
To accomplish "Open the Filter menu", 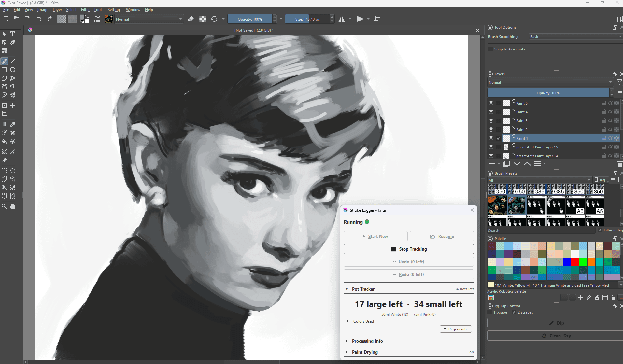I will (85, 10).
